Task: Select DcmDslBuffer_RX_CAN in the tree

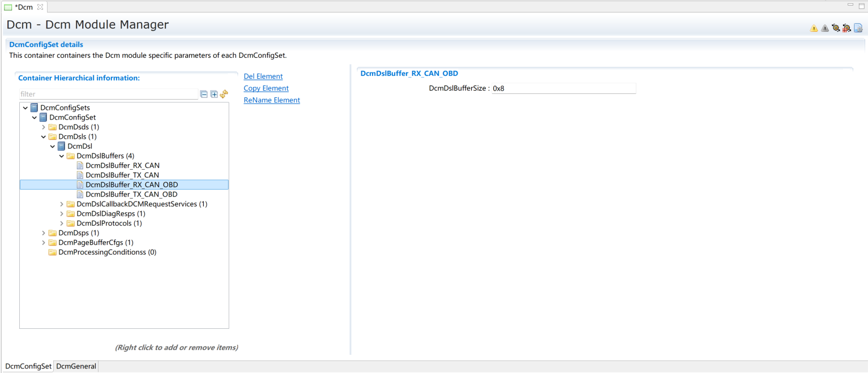Action: pyautogui.click(x=122, y=166)
